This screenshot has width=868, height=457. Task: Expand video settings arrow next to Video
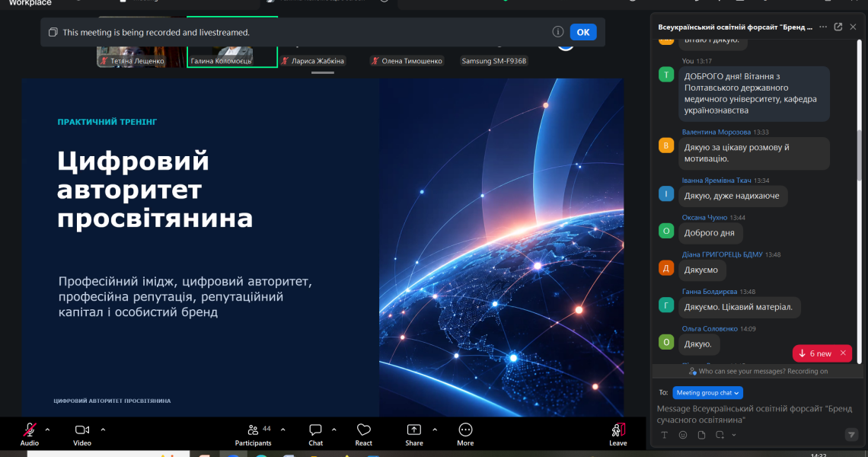click(103, 430)
